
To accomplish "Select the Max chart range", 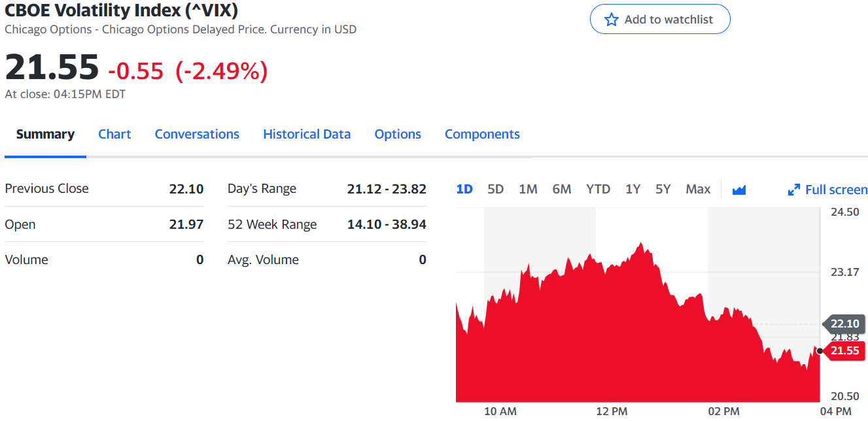I will (698, 189).
